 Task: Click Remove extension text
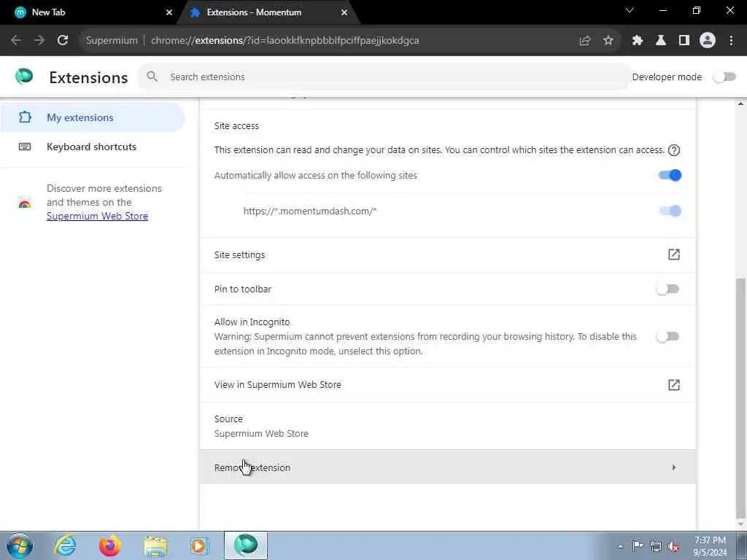point(252,467)
